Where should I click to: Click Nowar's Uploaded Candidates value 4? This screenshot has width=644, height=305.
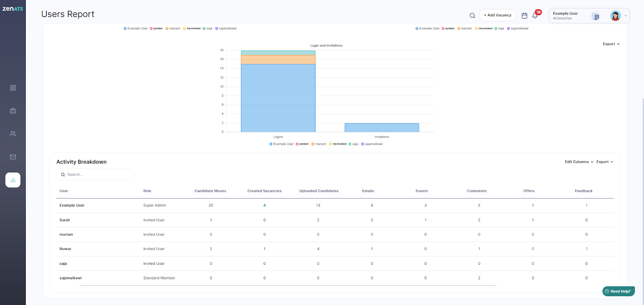(318, 249)
